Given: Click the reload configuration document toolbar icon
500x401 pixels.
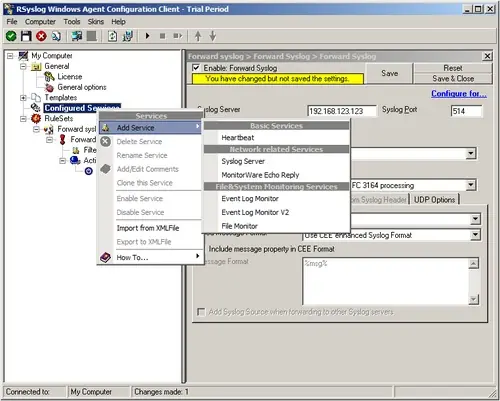Looking at the screenshot, I should [x=56, y=36].
